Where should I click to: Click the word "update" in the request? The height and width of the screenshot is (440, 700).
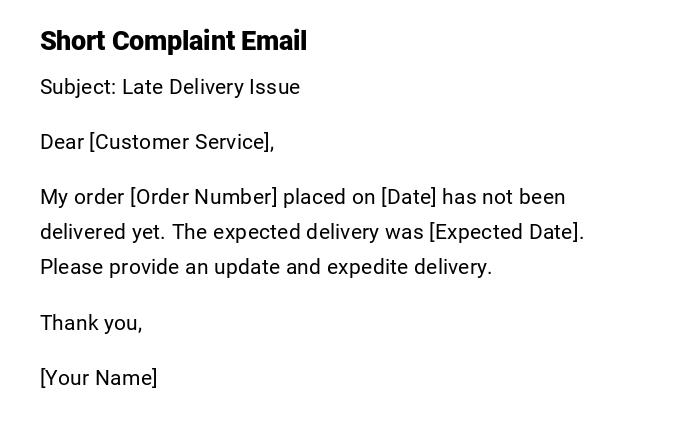click(247, 267)
